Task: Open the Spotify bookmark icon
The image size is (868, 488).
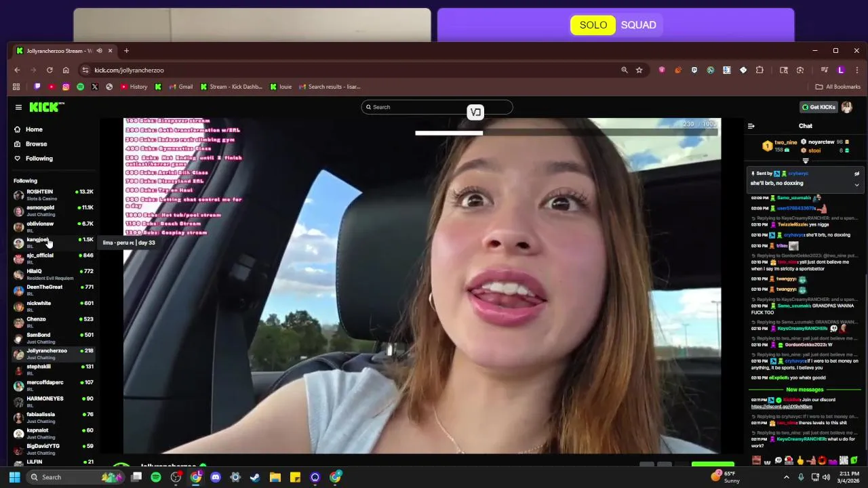Action: [x=80, y=87]
